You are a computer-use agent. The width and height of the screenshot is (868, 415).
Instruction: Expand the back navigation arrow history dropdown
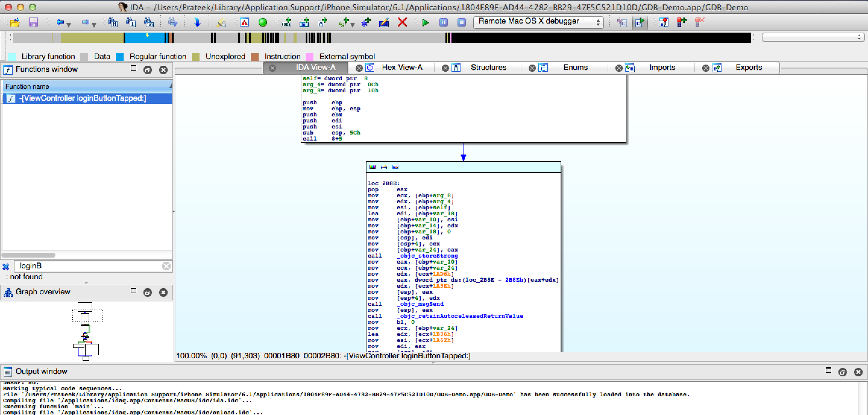69,25
